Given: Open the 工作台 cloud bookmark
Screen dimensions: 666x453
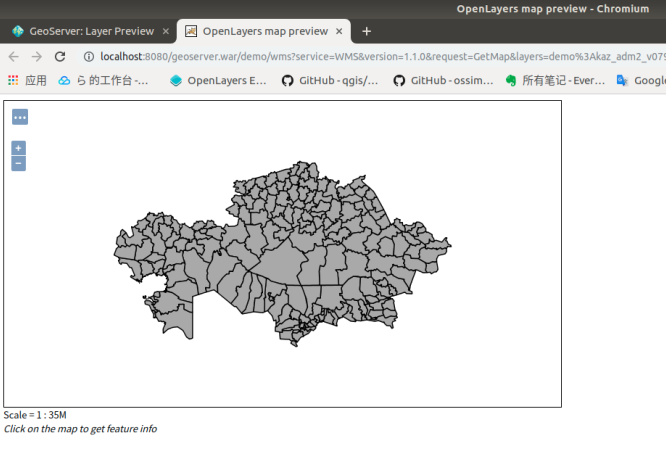Looking at the screenshot, I should [104, 80].
